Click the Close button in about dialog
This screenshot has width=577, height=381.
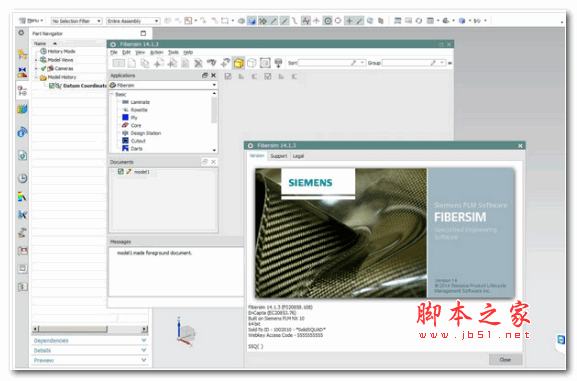505,360
